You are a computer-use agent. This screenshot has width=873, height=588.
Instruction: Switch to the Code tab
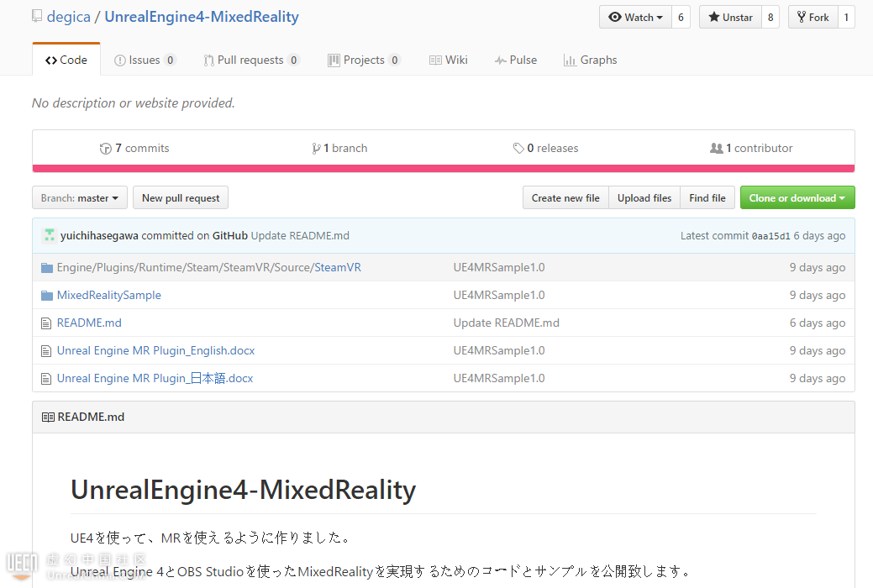coord(66,60)
